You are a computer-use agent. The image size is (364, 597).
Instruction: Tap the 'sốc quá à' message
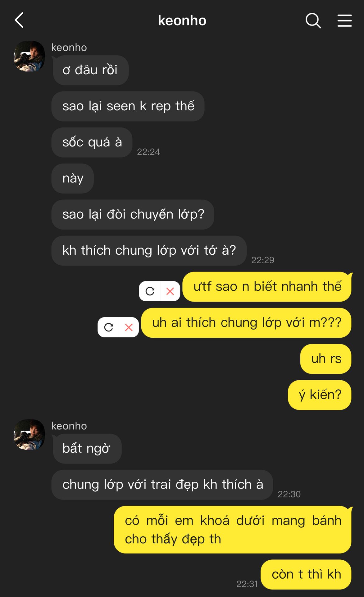pos(92,142)
